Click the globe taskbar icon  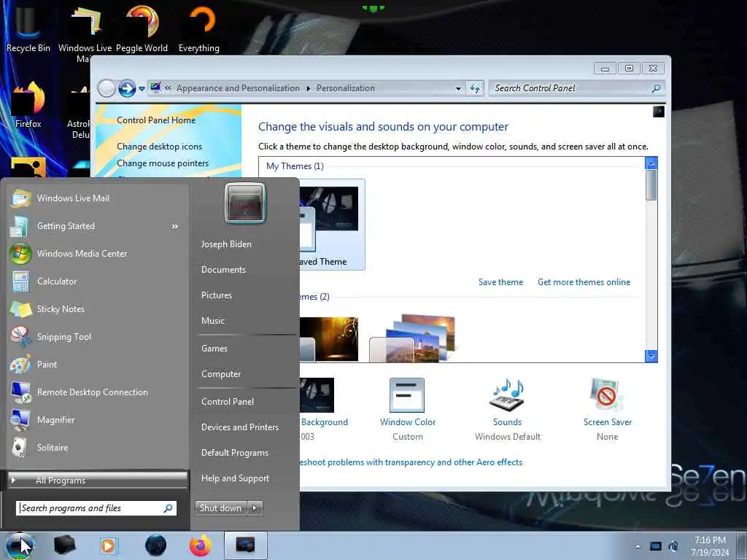pos(156,545)
